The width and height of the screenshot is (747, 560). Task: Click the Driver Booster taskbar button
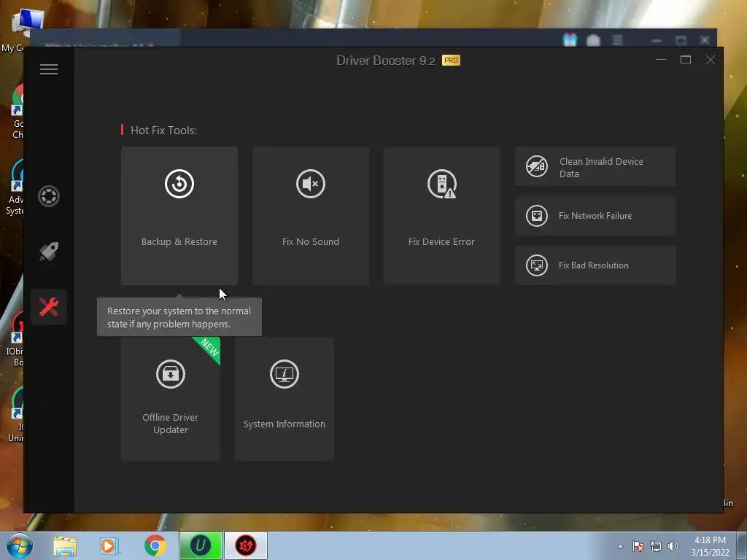click(x=246, y=545)
